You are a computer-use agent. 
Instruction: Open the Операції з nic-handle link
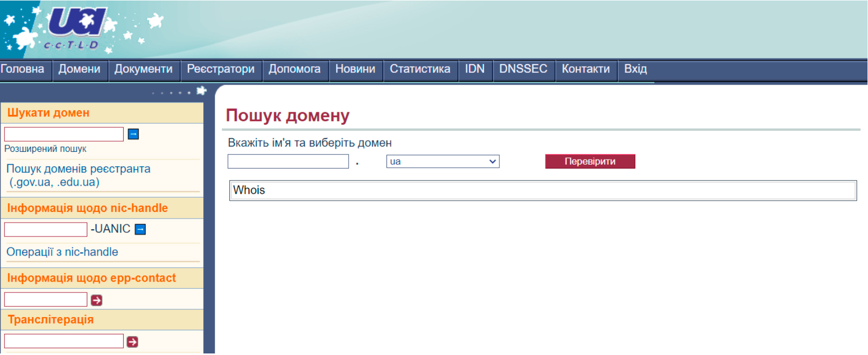(x=62, y=252)
